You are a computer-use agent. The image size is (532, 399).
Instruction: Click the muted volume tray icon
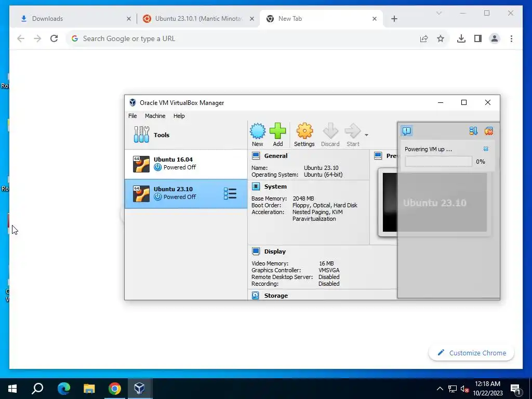464,389
